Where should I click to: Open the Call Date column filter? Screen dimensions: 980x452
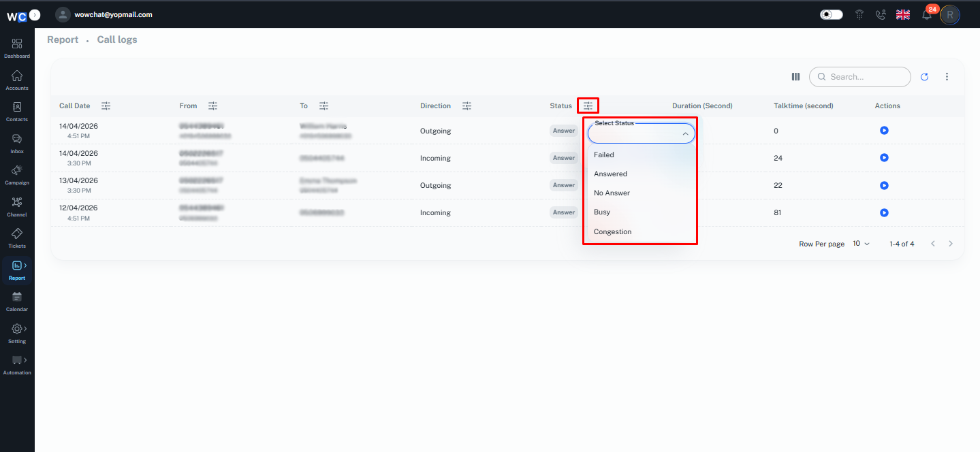pos(106,106)
